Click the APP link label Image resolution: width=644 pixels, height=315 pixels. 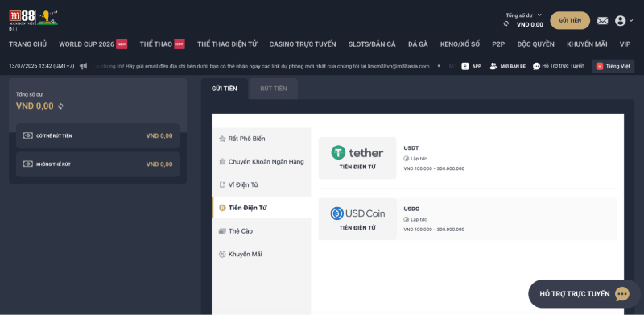click(x=477, y=66)
